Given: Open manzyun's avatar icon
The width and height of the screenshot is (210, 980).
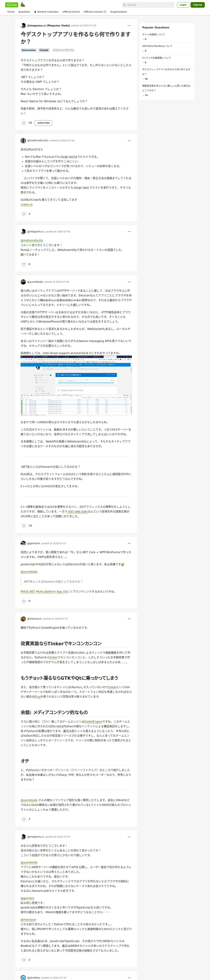Looking at the screenshot, I should point(23,619).
